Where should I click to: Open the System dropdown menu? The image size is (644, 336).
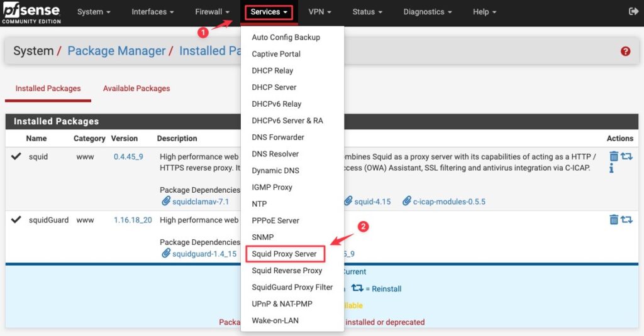pyautogui.click(x=94, y=12)
